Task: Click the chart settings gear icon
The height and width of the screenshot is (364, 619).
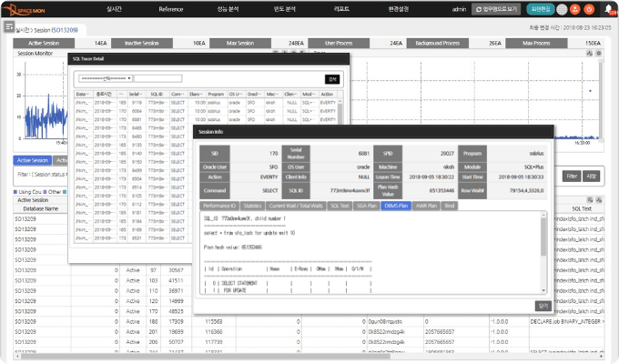Action: pyautogui.click(x=598, y=53)
